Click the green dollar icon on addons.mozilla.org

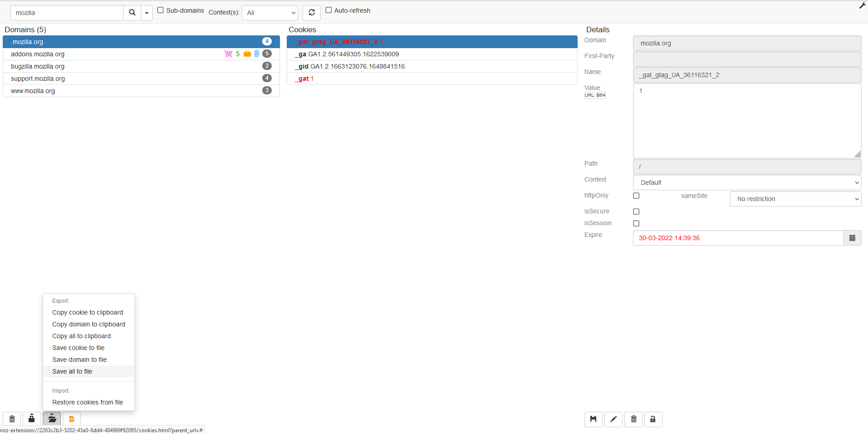pyautogui.click(x=238, y=54)
